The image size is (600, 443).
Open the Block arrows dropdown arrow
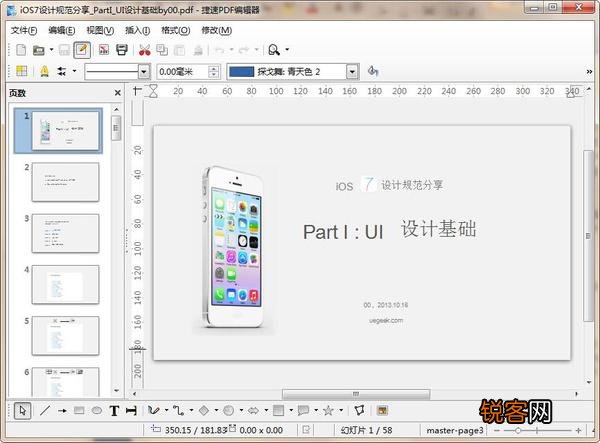(x=266, y=410)
